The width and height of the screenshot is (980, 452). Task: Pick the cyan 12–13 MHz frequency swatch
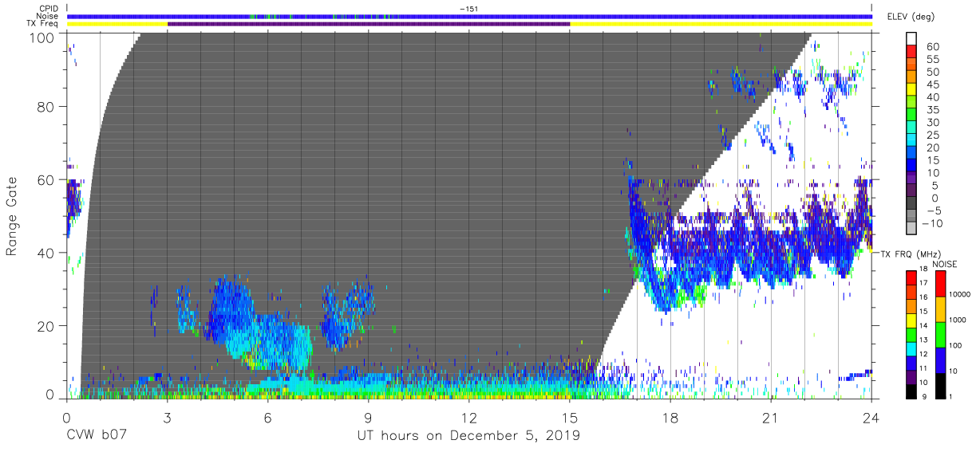point(911,348)
